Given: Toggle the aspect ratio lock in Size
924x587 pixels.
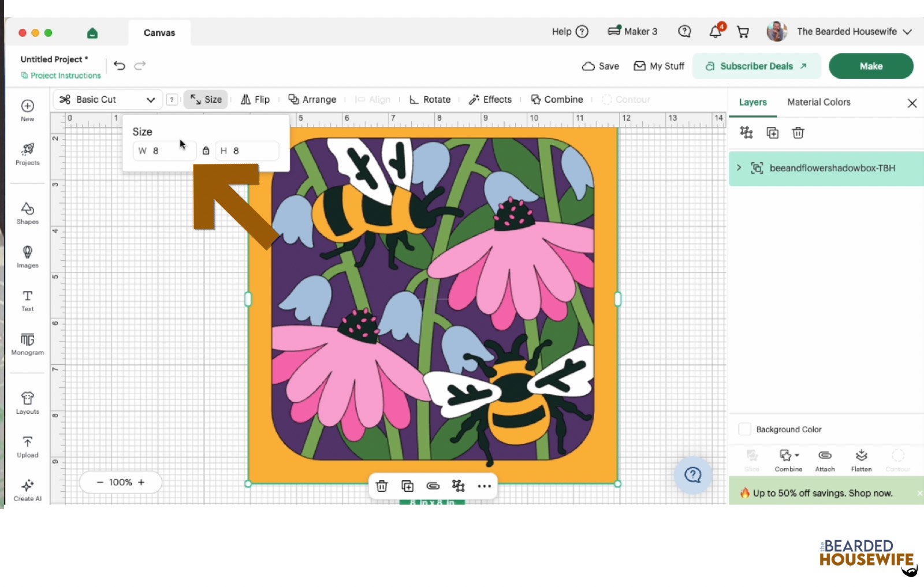Looking at the screenshot, I should click(206, 151).
